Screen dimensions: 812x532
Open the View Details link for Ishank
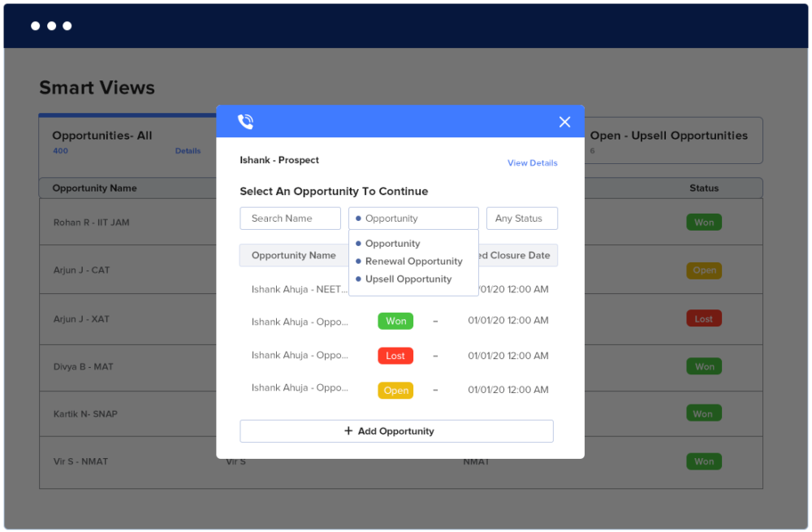tap(532, 162)
